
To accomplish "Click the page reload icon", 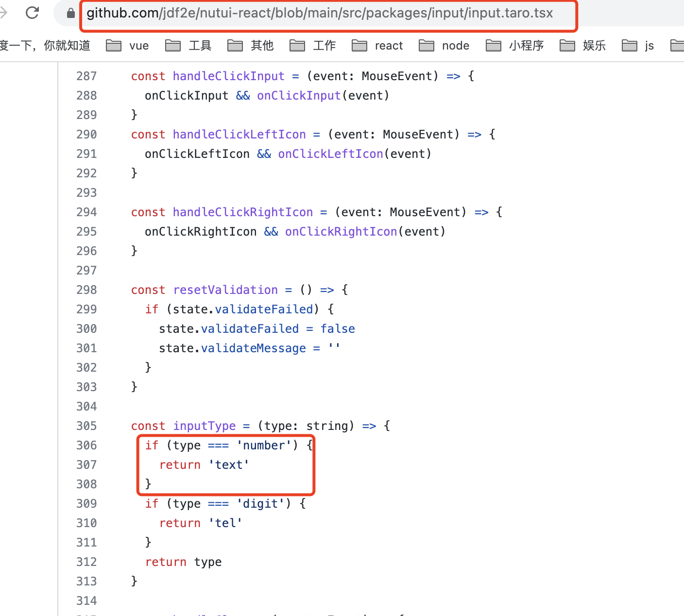I will [32, 13].
